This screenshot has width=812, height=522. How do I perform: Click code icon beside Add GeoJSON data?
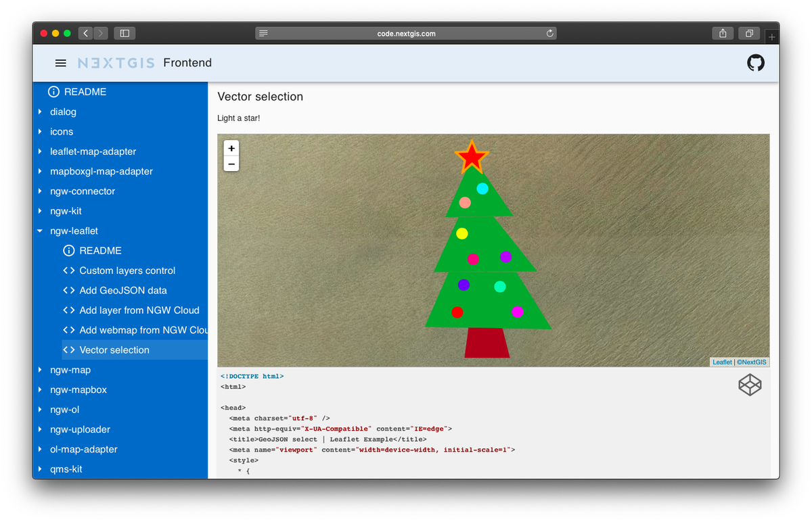coord(68,290)
